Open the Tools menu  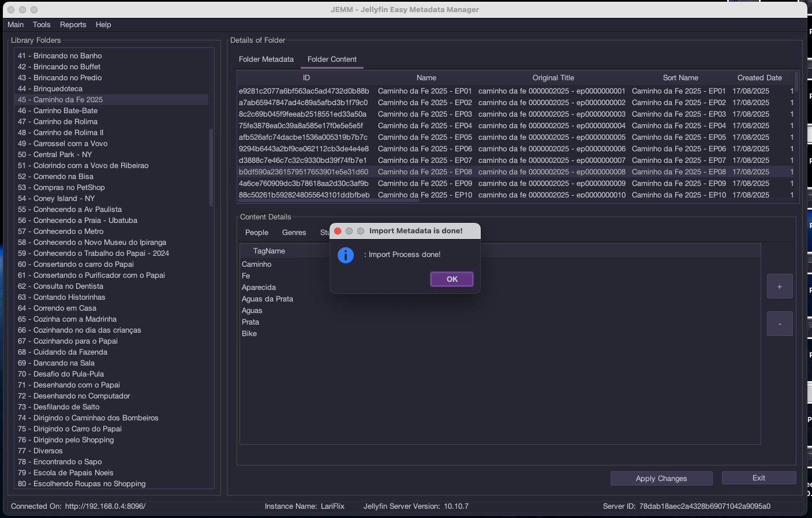(42, 25)
